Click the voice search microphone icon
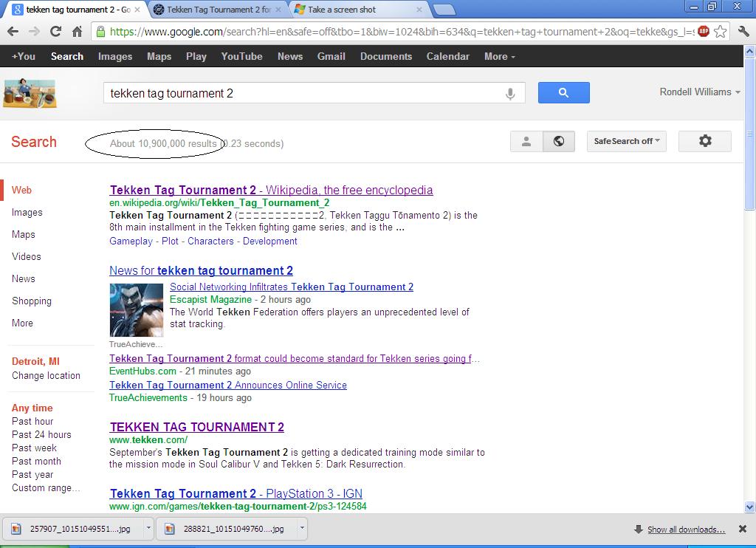Viewport: 756px width, 548px height. click(x=509, y=94)
